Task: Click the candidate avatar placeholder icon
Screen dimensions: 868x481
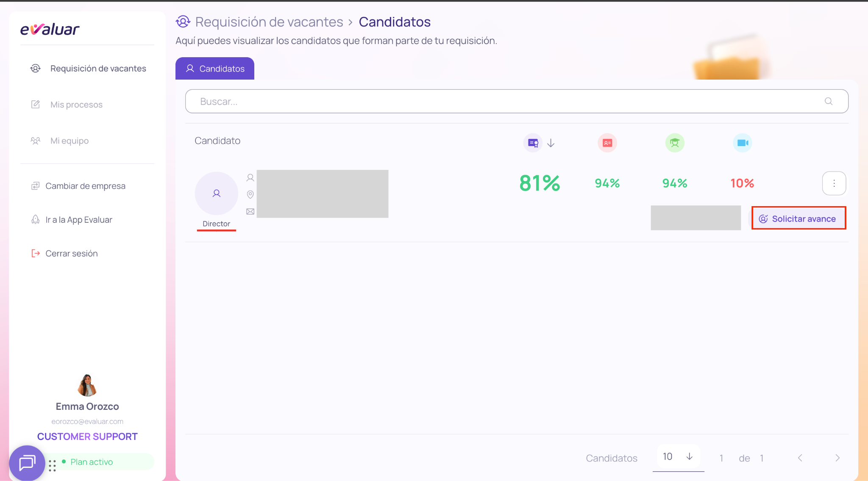Action: tap(217, 194)
